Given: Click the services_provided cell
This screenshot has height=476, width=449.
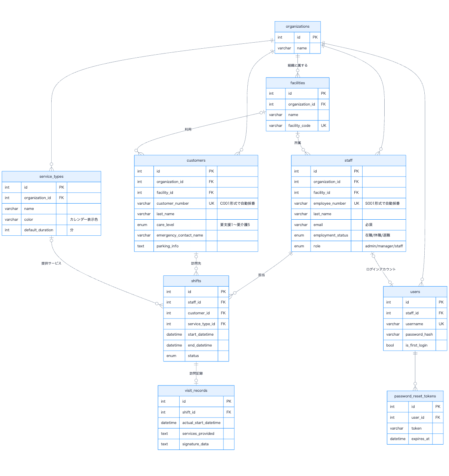Looking at the screenshot, I should (x=201, y=434).
